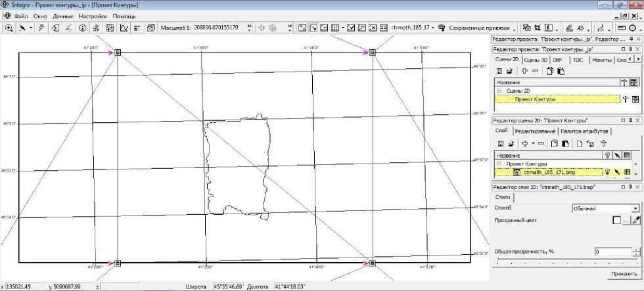Select the zoom magnifier tool
The image size is (644, 291).
click(9, 28)
